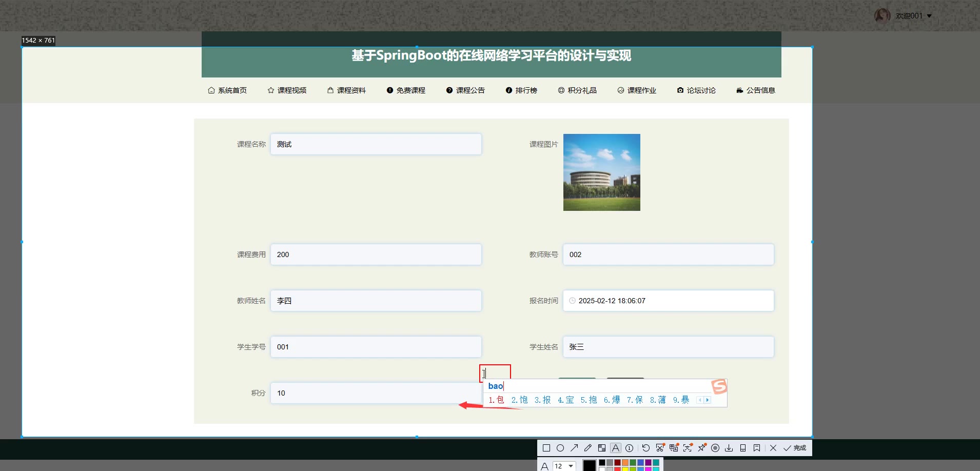980x471 pixels.
Task: Go to the 积分礼品 menu item
Action: click(x=577, y=90)
